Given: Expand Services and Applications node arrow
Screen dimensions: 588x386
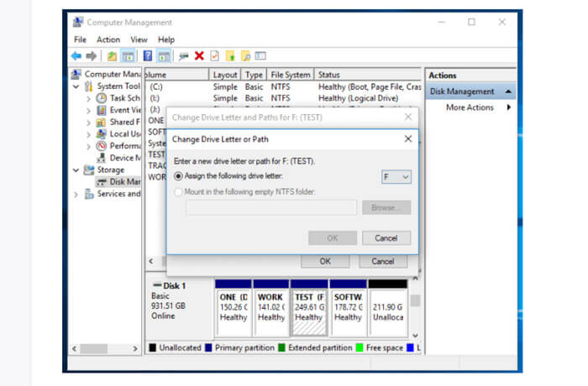Looking at the screenshot, I should click(76, 195).
